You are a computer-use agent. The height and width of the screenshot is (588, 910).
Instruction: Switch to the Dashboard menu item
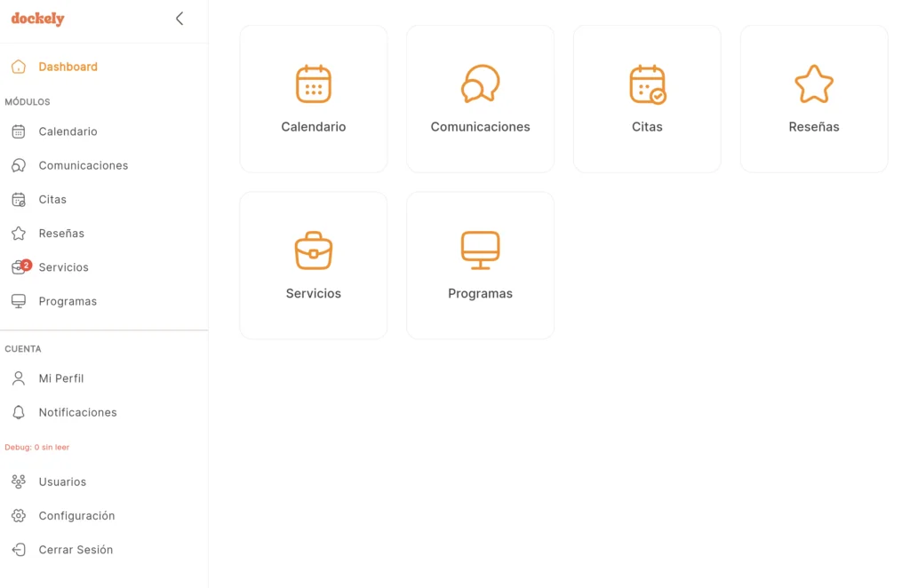(66, 66)
